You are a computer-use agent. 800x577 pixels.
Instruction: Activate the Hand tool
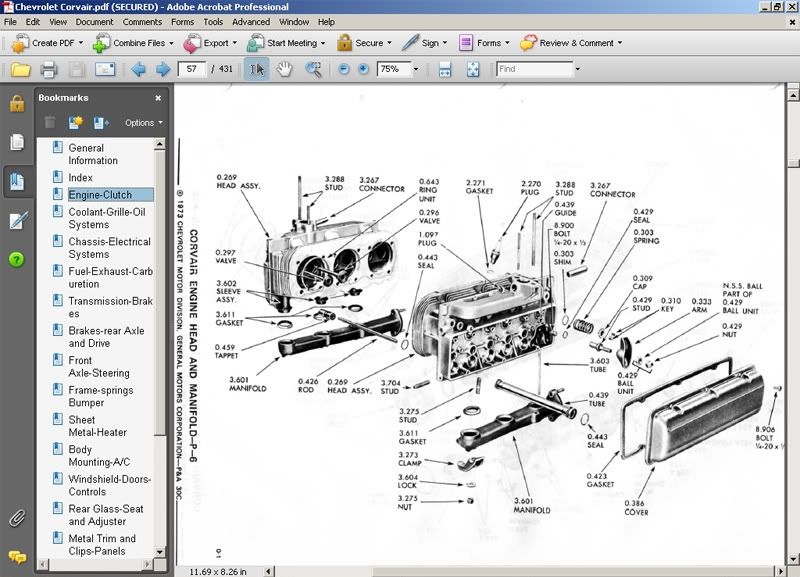284,69
